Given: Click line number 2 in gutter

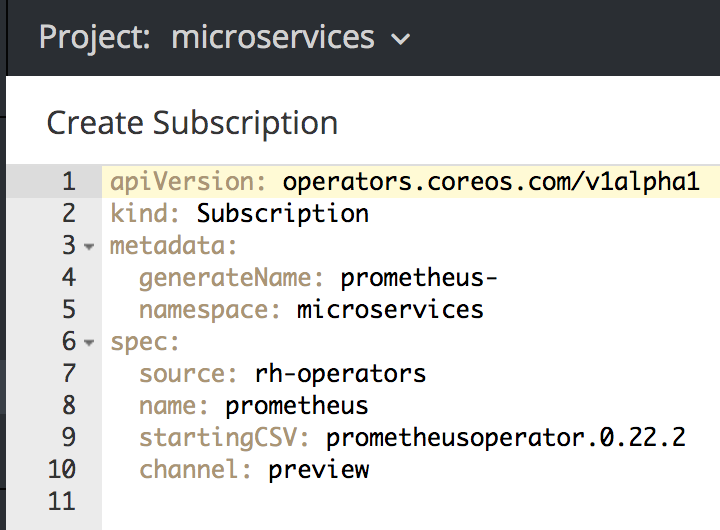Looking at the screenshot, I should 69,214.
